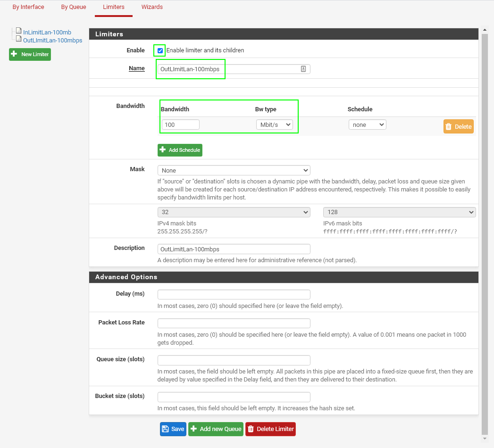Viewport: 494px width, 448px height.
Task: Click Add Schedule button
Action: pos(180,150)
